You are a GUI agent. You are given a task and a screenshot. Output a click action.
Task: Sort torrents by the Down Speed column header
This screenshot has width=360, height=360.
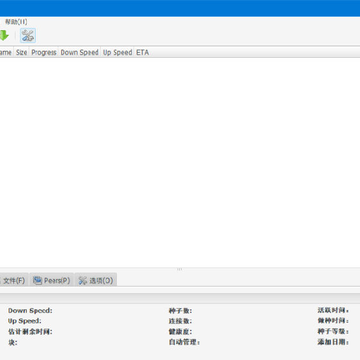79,52
